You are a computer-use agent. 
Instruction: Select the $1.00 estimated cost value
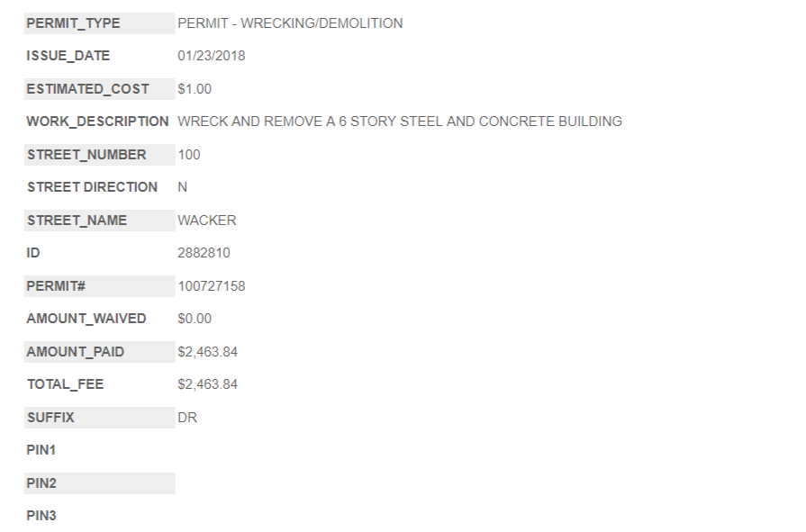[x=195, y=89]
